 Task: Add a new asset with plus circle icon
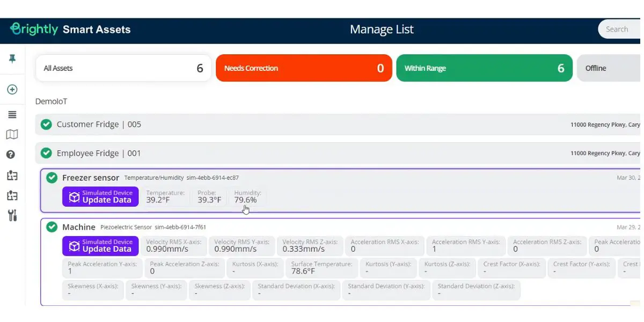click(12, 90)
